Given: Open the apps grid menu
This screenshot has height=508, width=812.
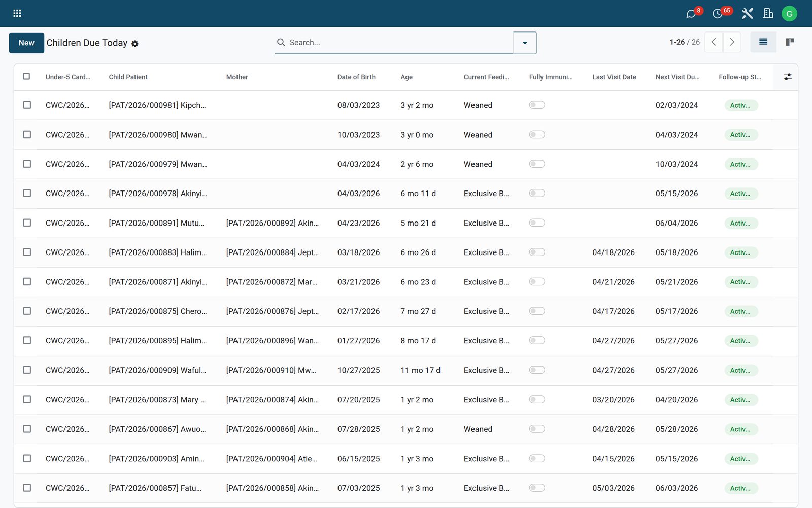Looking at the screenshot, I should coord(17,13).
